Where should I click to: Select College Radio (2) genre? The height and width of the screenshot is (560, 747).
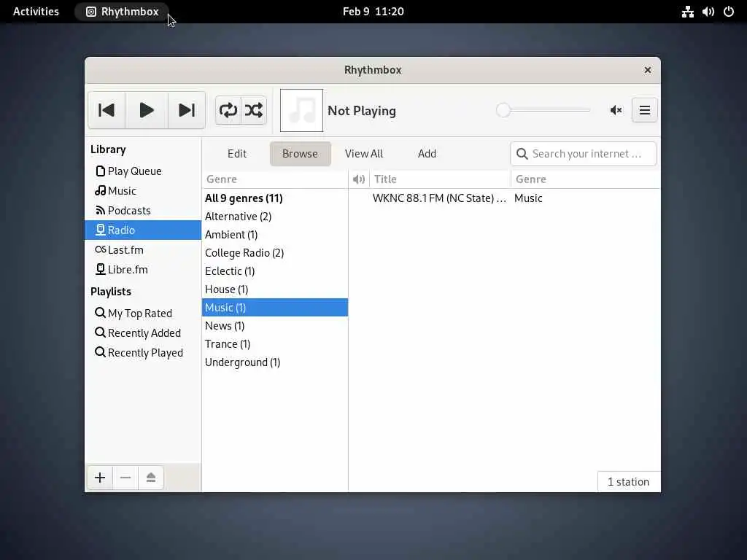(275, 253)
